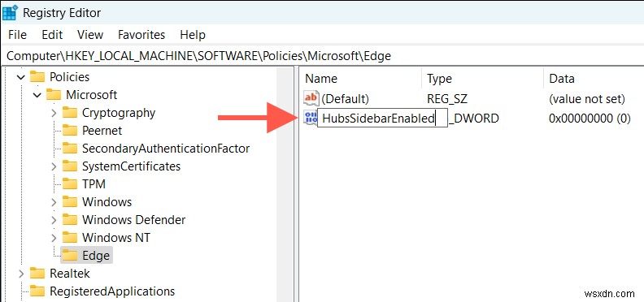This screenshot has width=644, height=302.
Task: Click the (value not set) data cell
Action: pos(587,98)
